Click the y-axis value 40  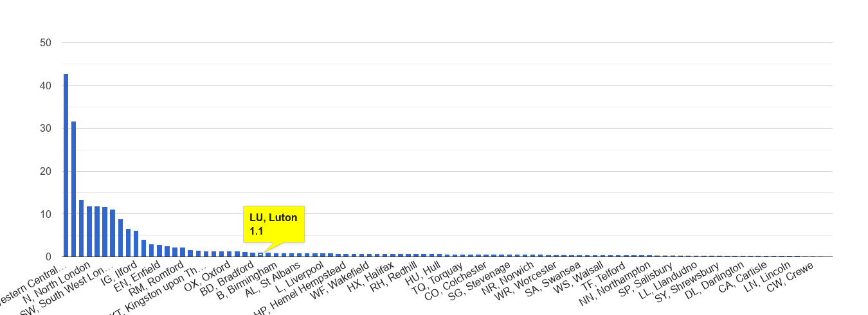[46, 85]
